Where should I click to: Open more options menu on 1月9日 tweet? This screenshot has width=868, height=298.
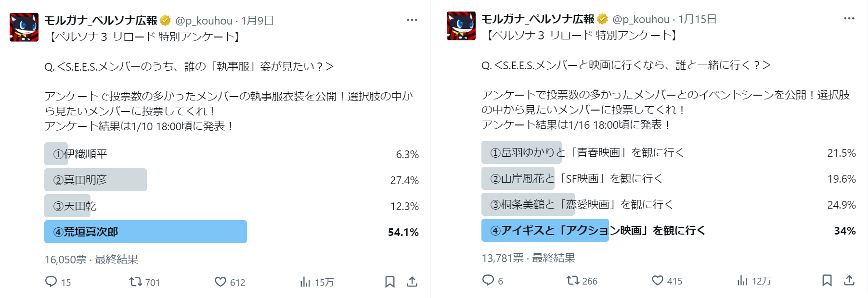412,20
